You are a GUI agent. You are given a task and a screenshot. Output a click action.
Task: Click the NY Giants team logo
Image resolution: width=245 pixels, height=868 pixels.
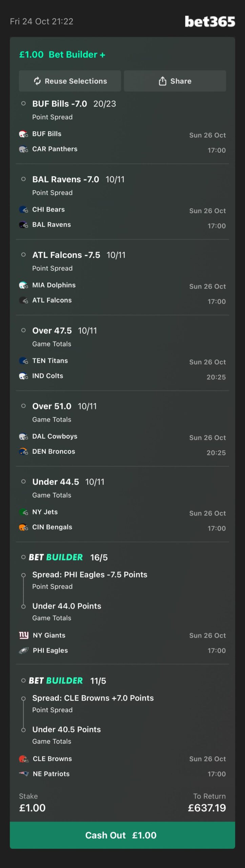coord(24,635)
